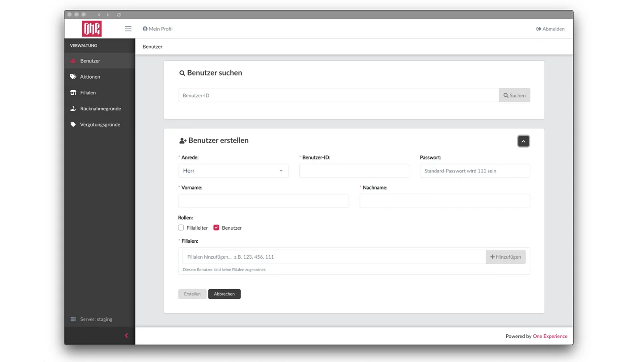Click the browser reload icon
The height and width of the screenshot is (362, 644).
[119, 15]
